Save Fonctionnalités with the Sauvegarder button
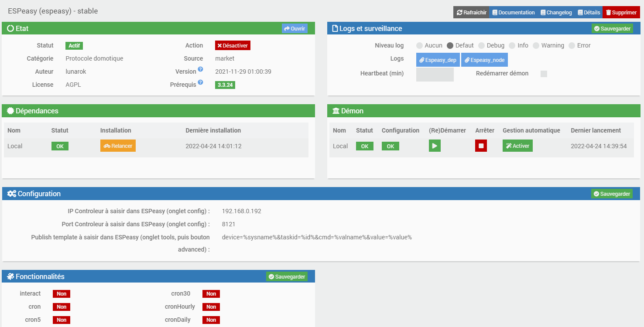This screenshot has height=327, width=644. 287,277
